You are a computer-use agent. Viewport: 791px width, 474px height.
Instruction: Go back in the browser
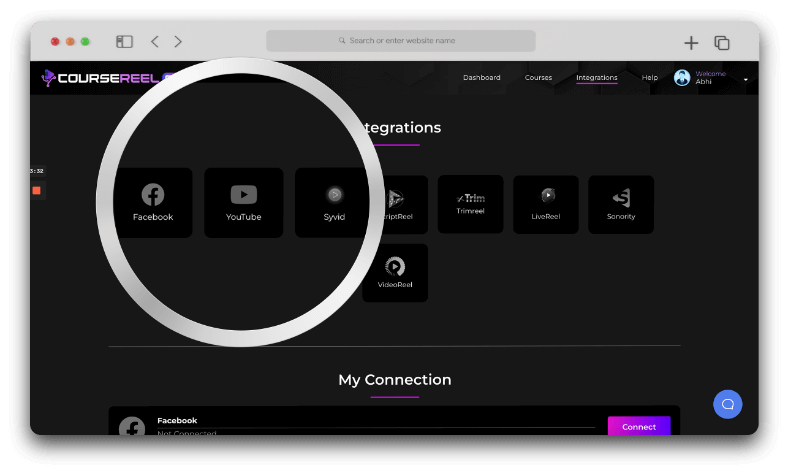(155, 41)
